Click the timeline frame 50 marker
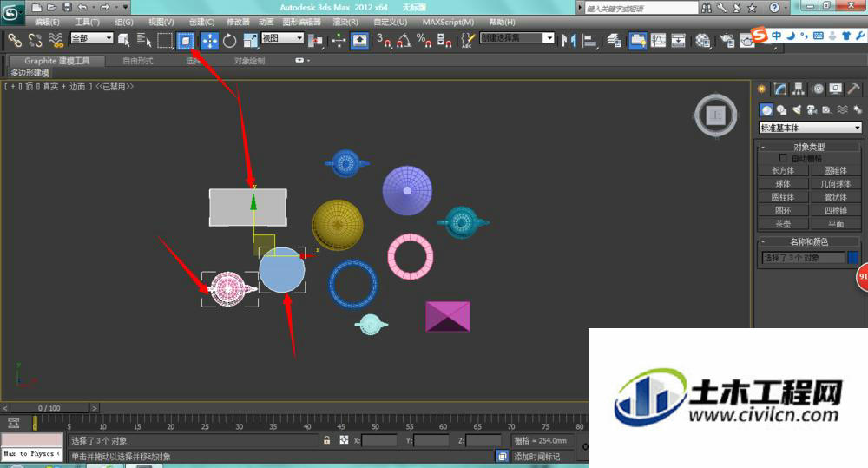The image size is (868, 468). click(x=375, y=425)
